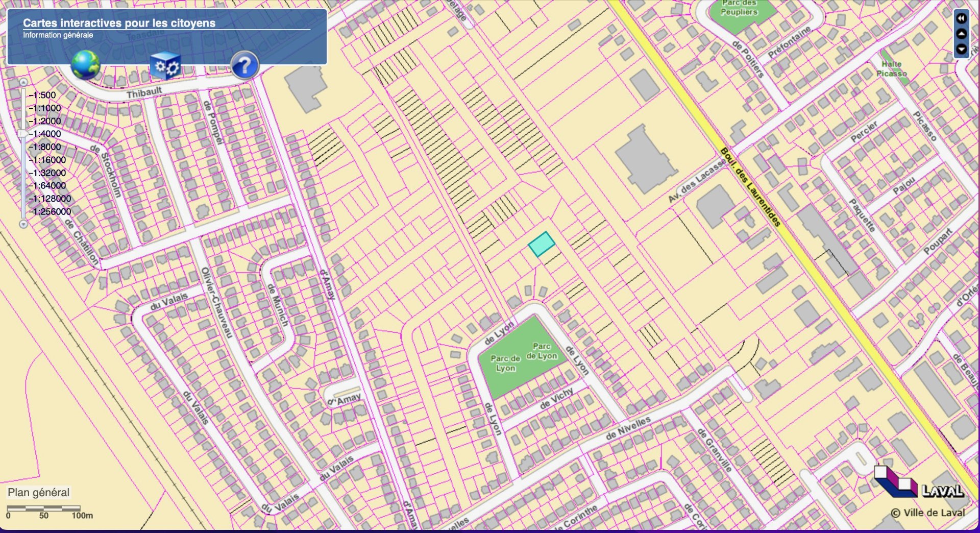The height and width of the screenshot is (533, 980).
Task: Switch scale to 1:128000
Action: (50, 199)
